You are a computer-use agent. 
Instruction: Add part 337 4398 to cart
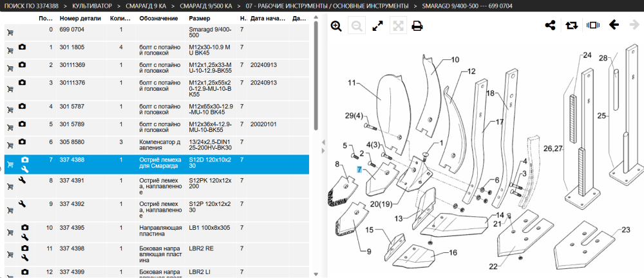coord(10,254)
